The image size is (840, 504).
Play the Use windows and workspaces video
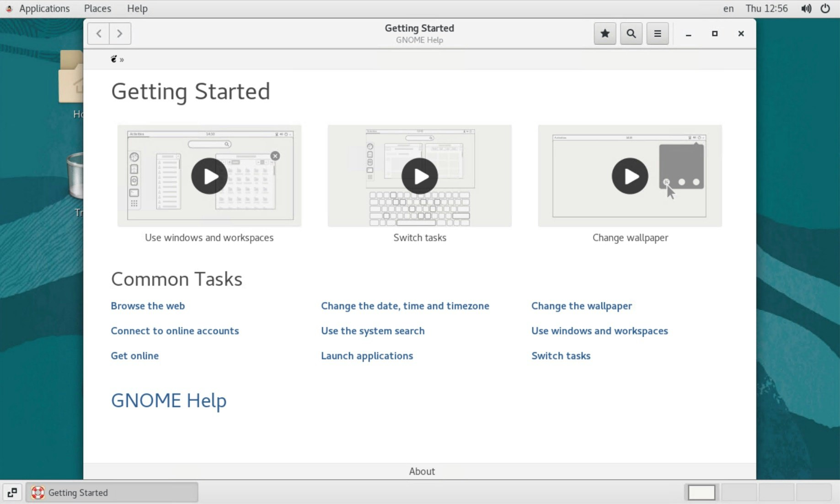click(209, 176)
